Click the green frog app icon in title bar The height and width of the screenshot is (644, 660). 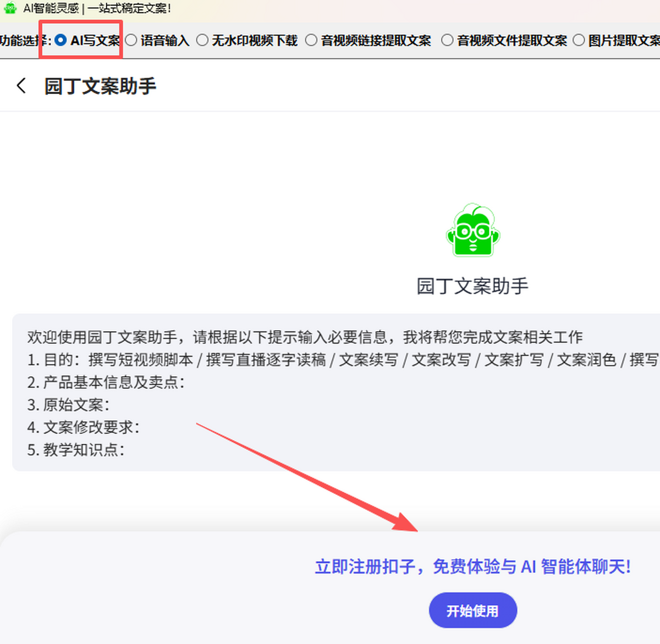point(10,8)
